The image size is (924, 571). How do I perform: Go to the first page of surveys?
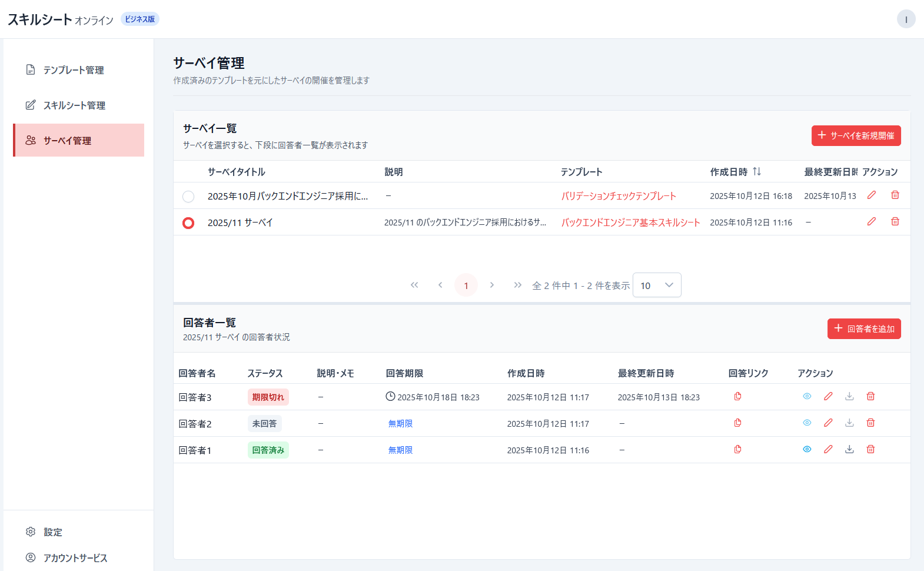pos(414,285)
